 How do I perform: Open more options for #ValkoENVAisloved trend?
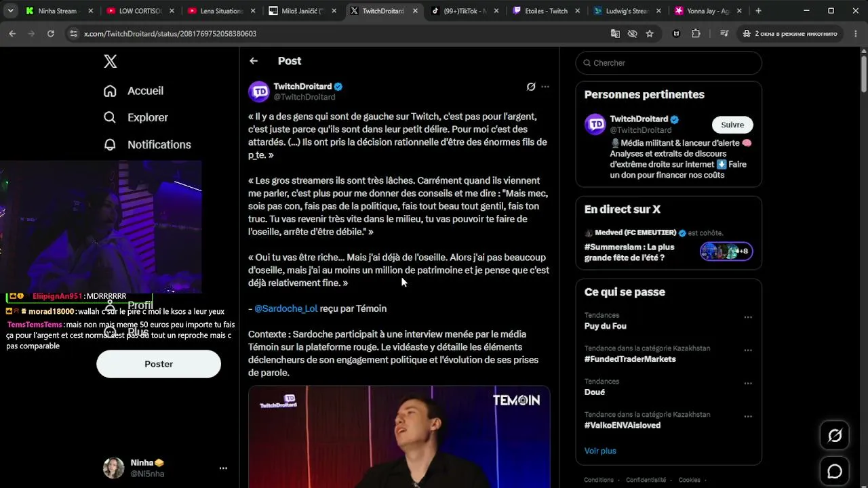(748, 416)
